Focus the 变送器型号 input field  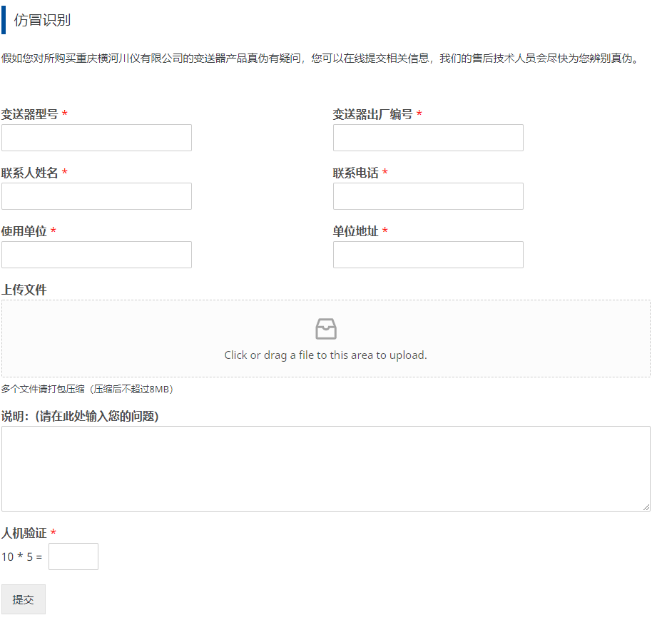coord(96,138)
